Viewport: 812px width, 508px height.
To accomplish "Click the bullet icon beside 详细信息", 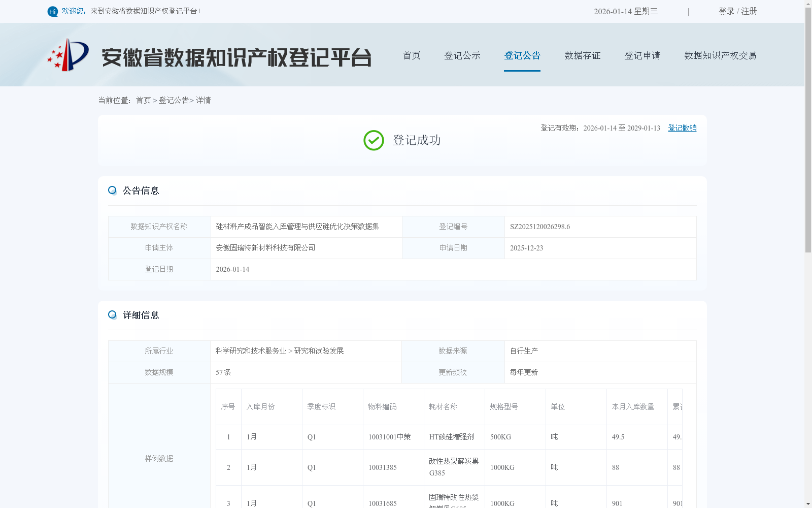I will (x=113, y=315).
